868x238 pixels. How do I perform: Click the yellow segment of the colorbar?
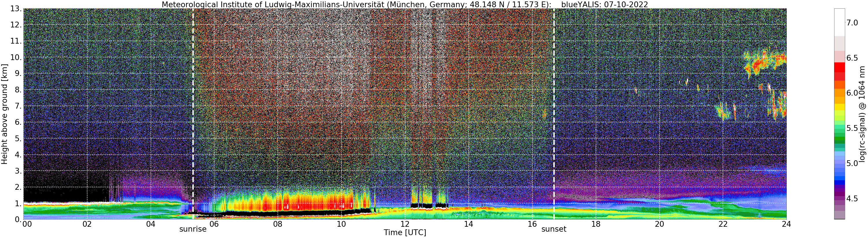click(x=839, y=107)
